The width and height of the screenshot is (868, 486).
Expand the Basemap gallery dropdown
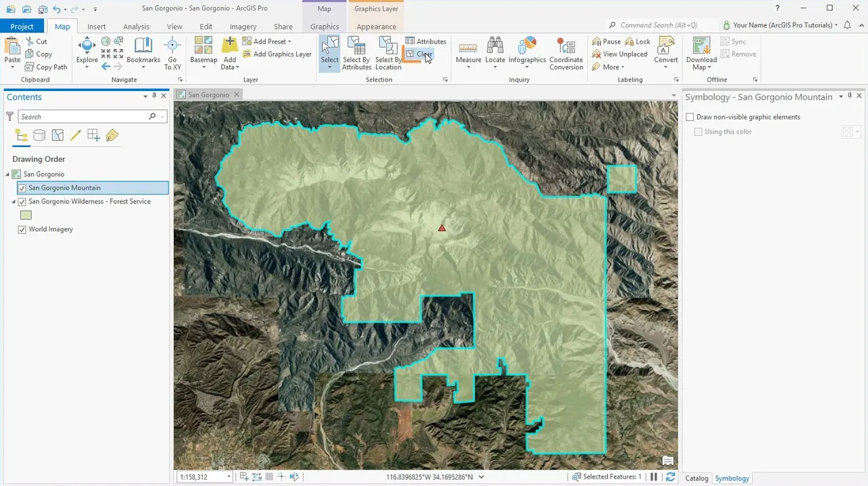pos(203,67)
